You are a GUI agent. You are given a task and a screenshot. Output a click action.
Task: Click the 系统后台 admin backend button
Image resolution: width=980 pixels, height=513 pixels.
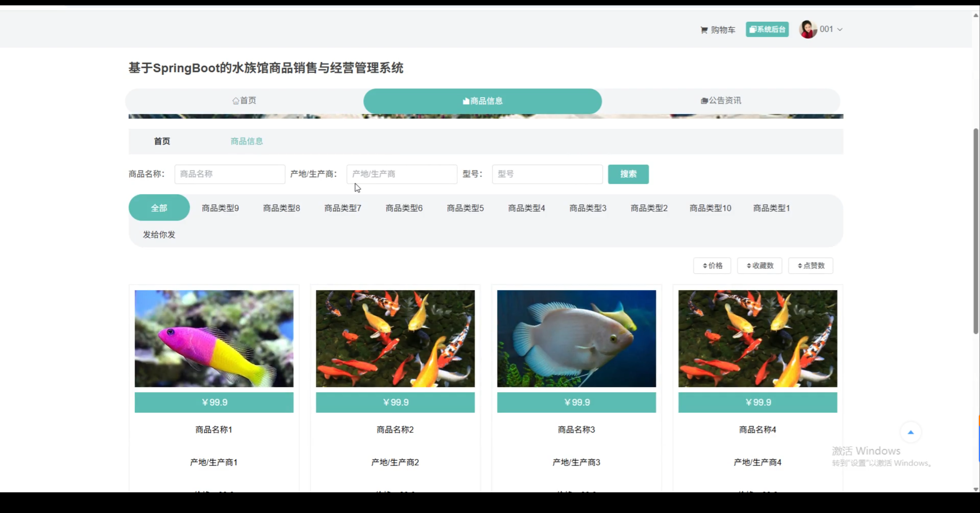pyautogui.click(x=767, y=29)
